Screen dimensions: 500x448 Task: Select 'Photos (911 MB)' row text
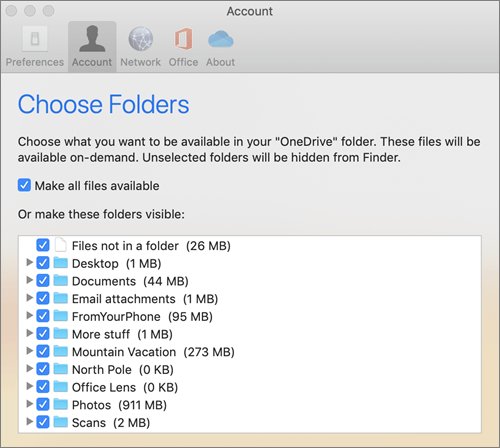pos(119,405)
